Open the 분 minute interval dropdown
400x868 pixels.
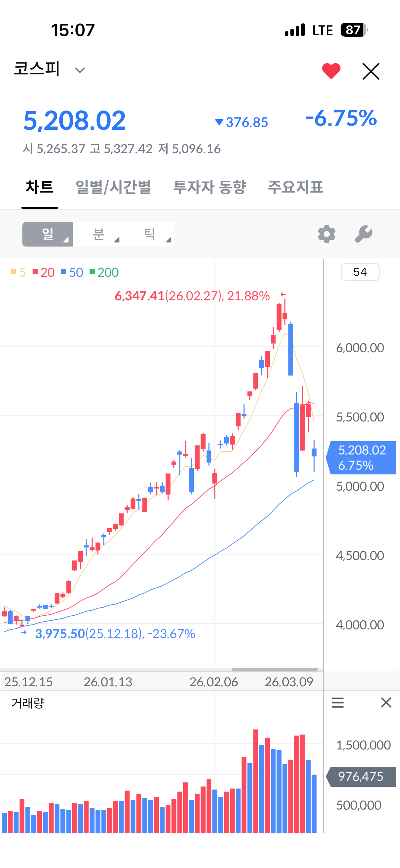(99, 234)
